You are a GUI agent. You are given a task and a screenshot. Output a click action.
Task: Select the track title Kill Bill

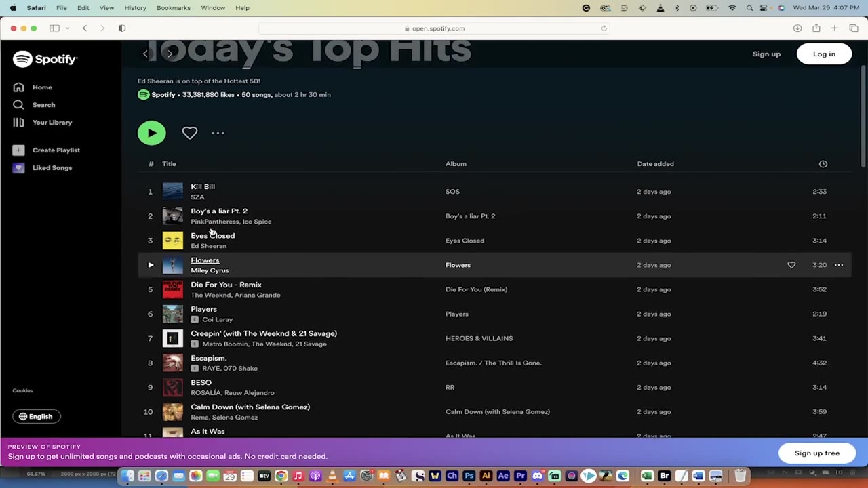pos(203,187)
